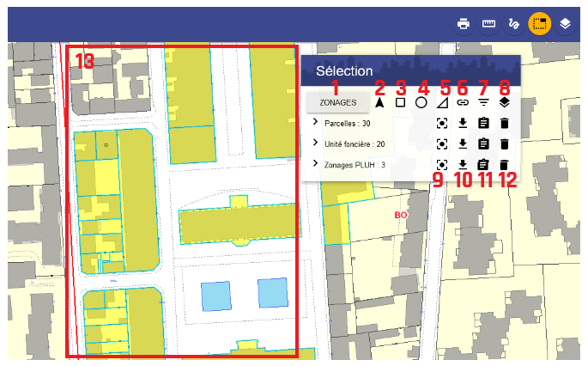Open the filter icon in Sélection panel

click(484, 102)
